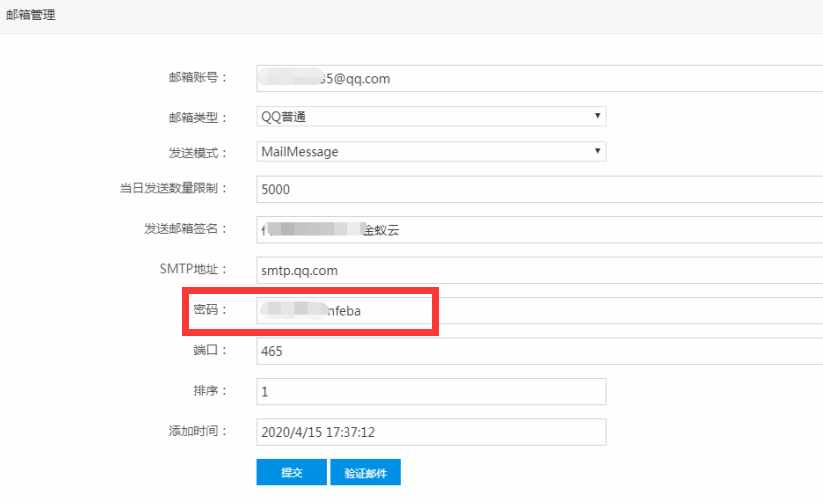Click the 添加时间 field with 2020/4/15 timestamp

click(x=431, y=432)
